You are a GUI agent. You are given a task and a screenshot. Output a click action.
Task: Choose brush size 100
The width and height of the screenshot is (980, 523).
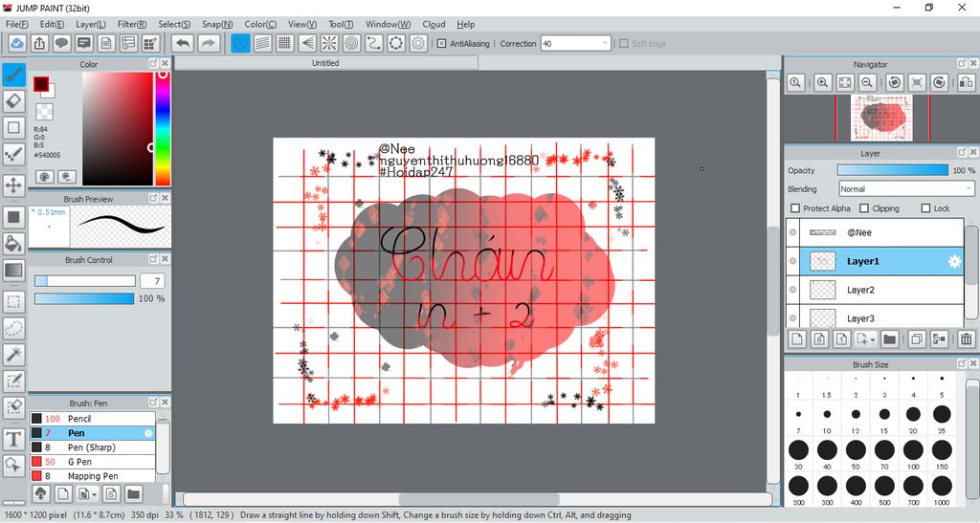913,452
